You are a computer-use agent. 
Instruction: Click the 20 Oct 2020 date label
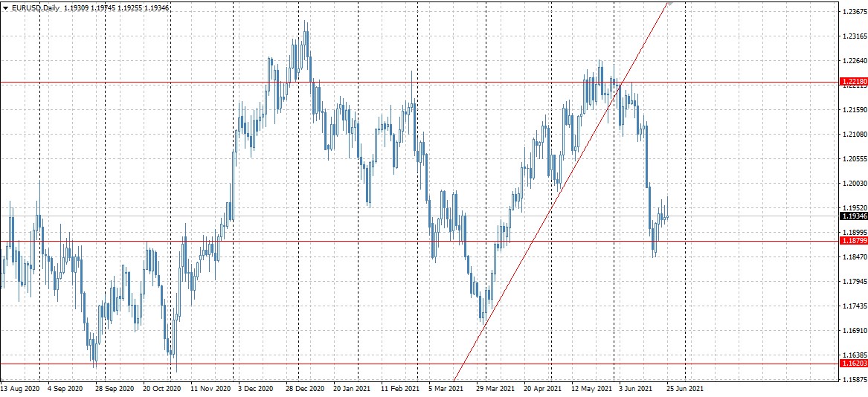[162, 389]
